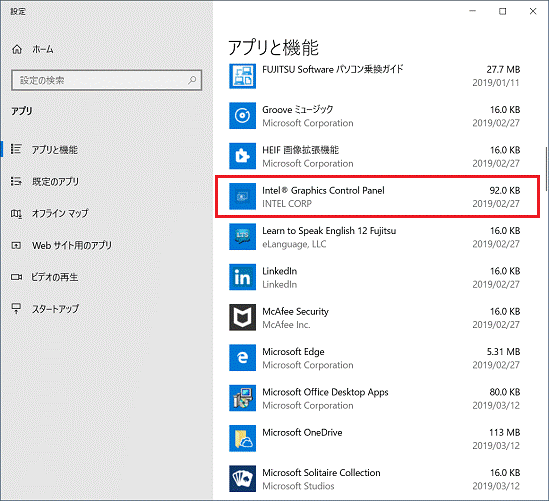Image resolution: width=549 pixels, height=501 pixels.
Task: Select the Groove ミュージック entry
Action: coord(375,116)
